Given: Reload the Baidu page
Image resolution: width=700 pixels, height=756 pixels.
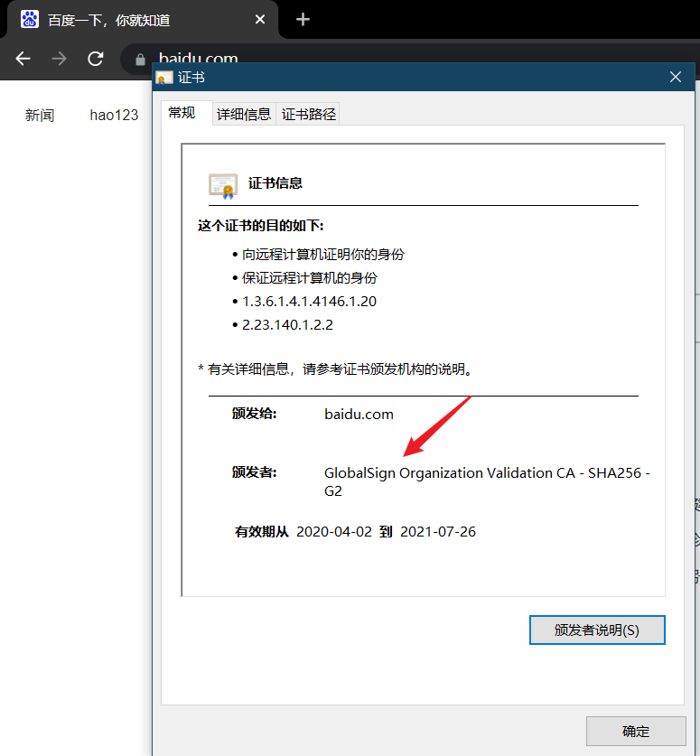Looking at the screenshot, I should click(96, 59).
